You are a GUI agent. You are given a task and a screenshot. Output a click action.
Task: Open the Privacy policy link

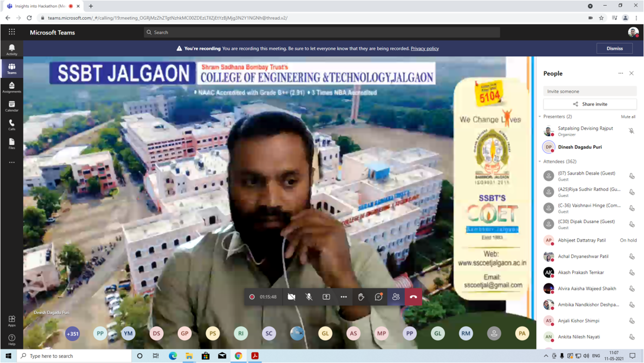pos(425,48)
